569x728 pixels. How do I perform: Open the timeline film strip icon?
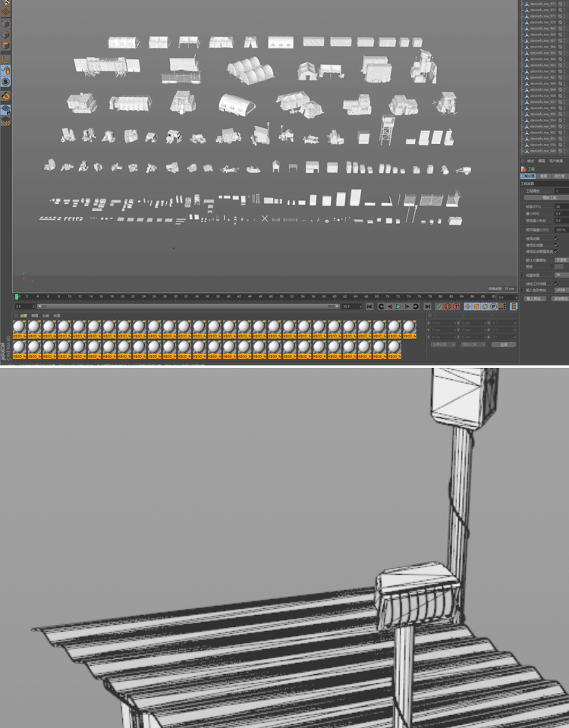[x=514, y=306]
